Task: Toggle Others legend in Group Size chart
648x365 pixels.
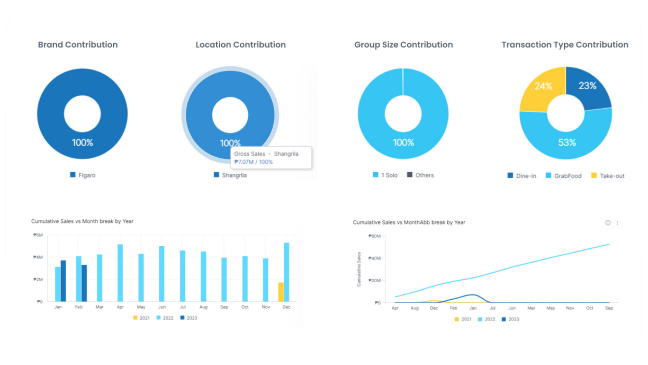Action: click(420, 175)
